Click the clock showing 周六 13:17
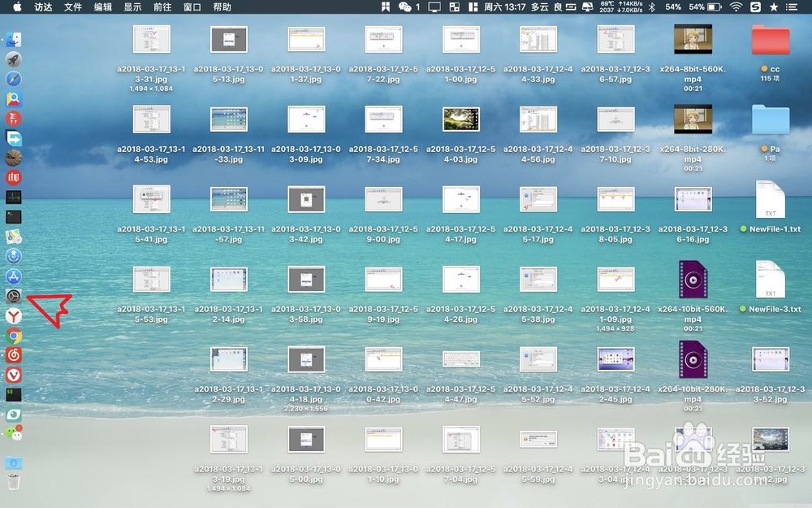 point(505,7)
